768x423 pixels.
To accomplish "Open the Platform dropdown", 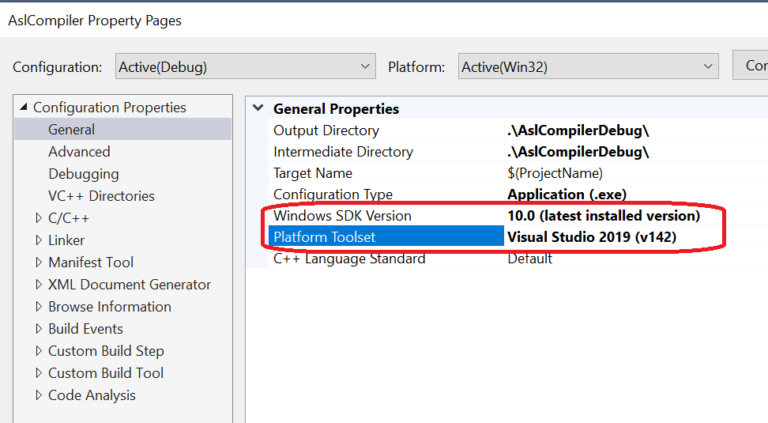I will pyautogui.click(x=588, y=67).
